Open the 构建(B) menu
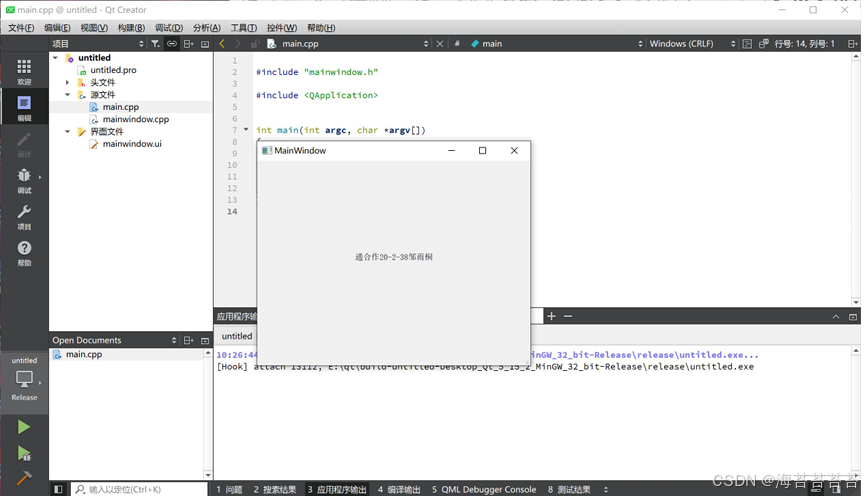Viewport: 864px width, 496px height. point(131,28)
